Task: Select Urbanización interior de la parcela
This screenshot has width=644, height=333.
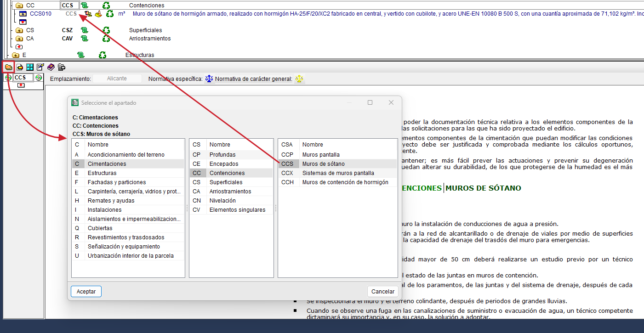Action: pyautogui.click(x=128, y=256)
